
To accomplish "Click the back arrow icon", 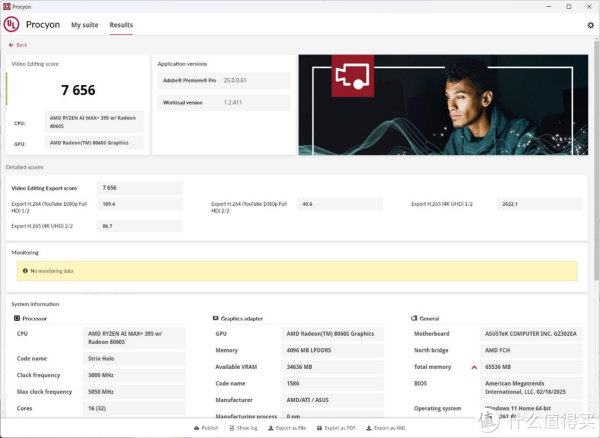I will [11, 45].
